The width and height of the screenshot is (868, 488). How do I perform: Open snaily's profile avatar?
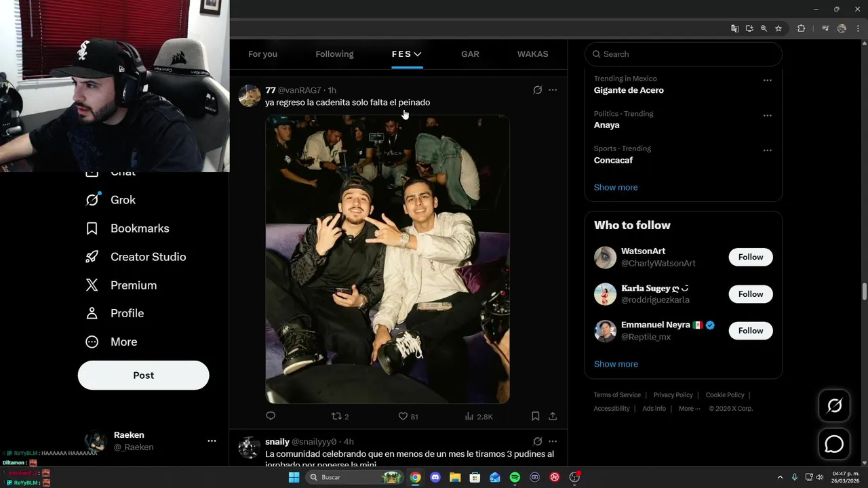tap(250, 447)
